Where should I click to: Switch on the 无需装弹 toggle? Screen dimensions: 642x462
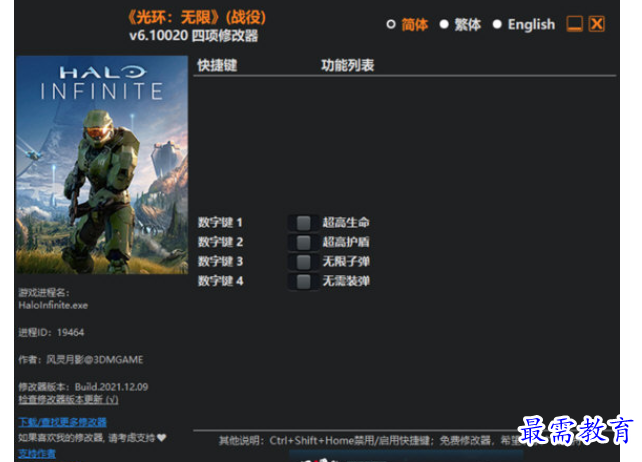(303, 281)
